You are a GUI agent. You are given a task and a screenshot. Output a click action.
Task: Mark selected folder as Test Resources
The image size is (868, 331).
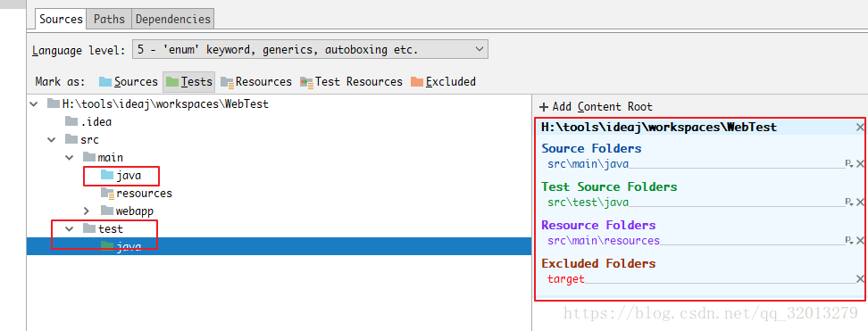click(x=352, y=82)
